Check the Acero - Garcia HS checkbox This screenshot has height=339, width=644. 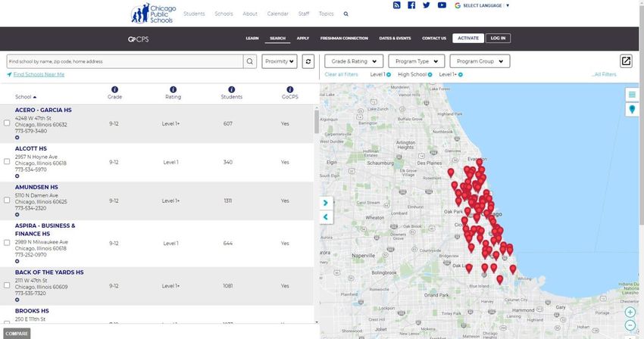[x=7, y=123]
